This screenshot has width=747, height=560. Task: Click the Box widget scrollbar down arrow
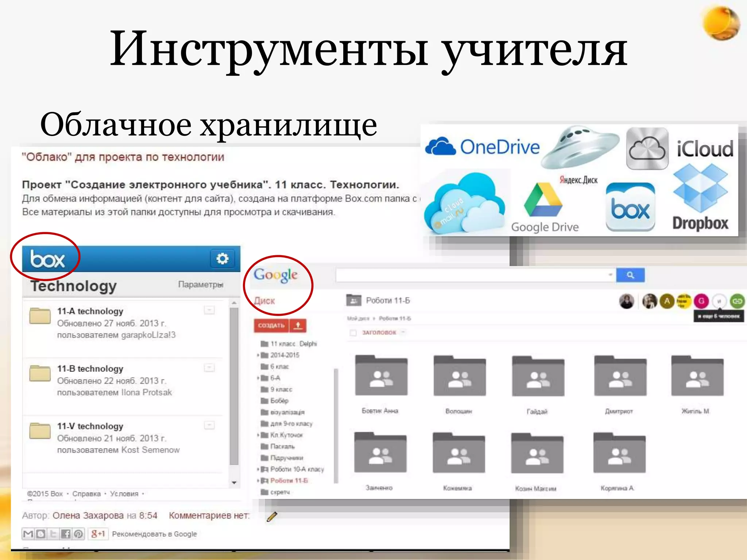[x=234, y=483]
